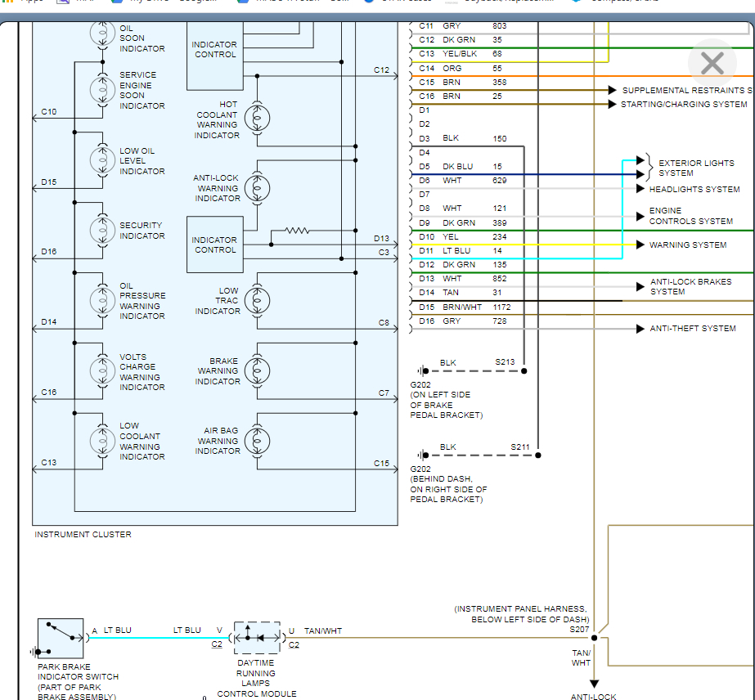This screenshot has width=755, height=700.
Task: Click the Anti-Lock Warning Indicator lamp symbol
Action: point(257,187)
